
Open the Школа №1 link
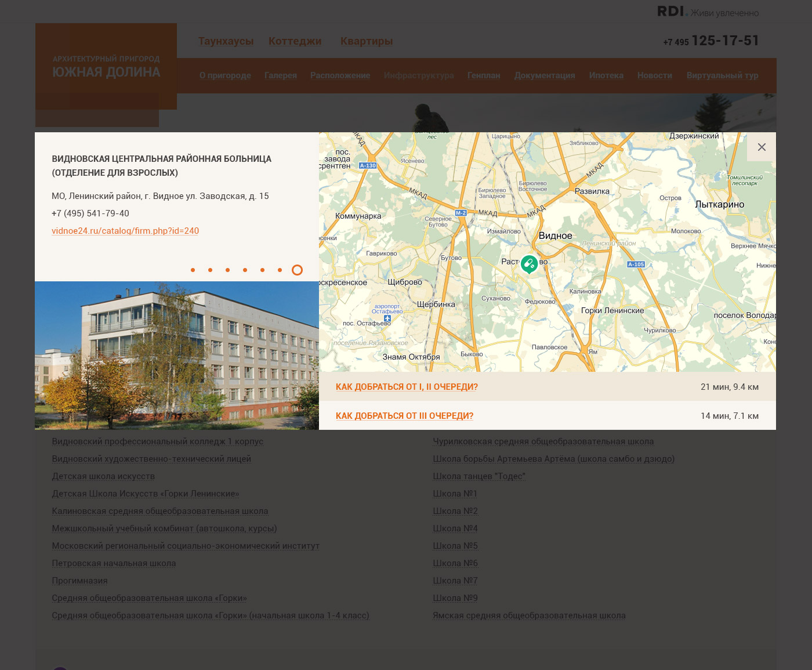pos(455,494)
